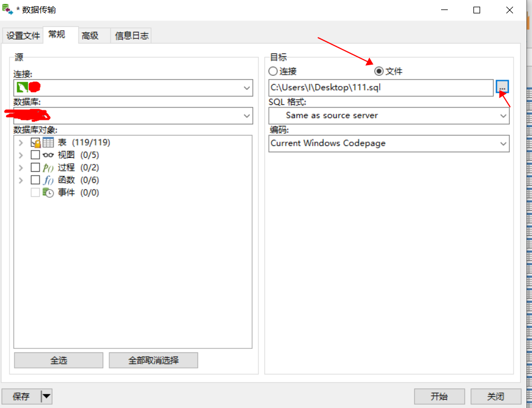Open the file browse ... button for target path
The image size is (532, 408).
coord(502,88)
